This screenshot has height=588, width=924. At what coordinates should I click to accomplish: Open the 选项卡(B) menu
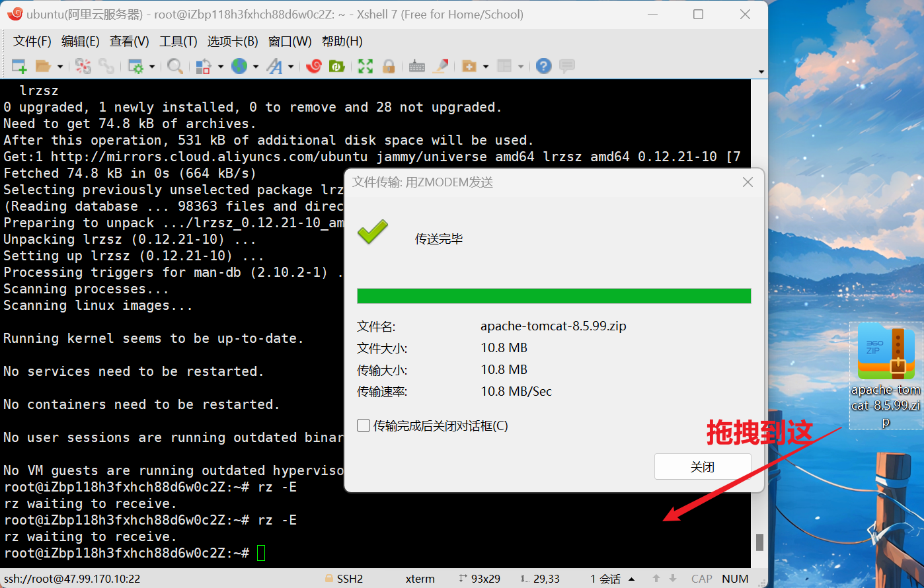(233, 41)
